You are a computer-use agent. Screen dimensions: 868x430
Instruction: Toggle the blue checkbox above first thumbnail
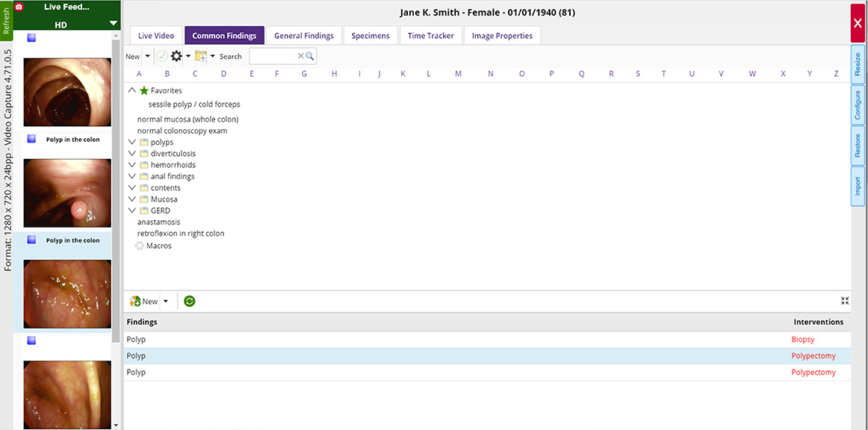point(31,37)
